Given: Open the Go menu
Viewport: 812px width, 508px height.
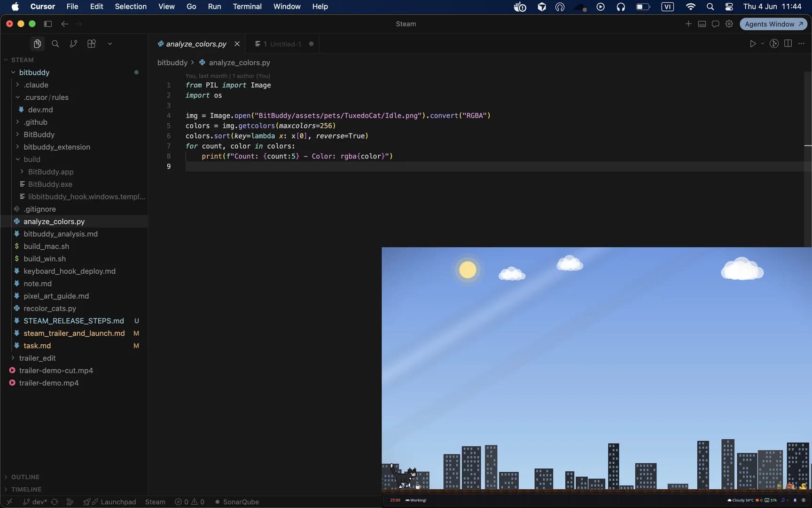Looking at the screenshot, I should click(x=191, y=7).
